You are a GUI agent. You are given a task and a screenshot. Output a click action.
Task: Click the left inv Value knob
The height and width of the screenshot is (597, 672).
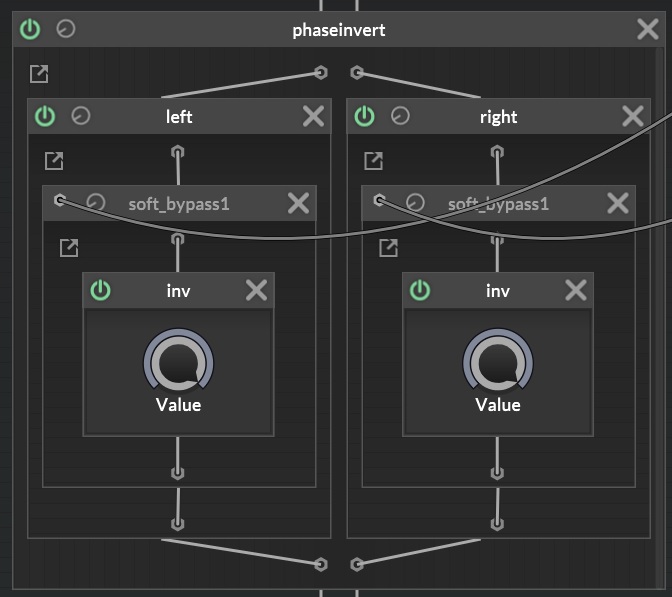coord(179,360)
